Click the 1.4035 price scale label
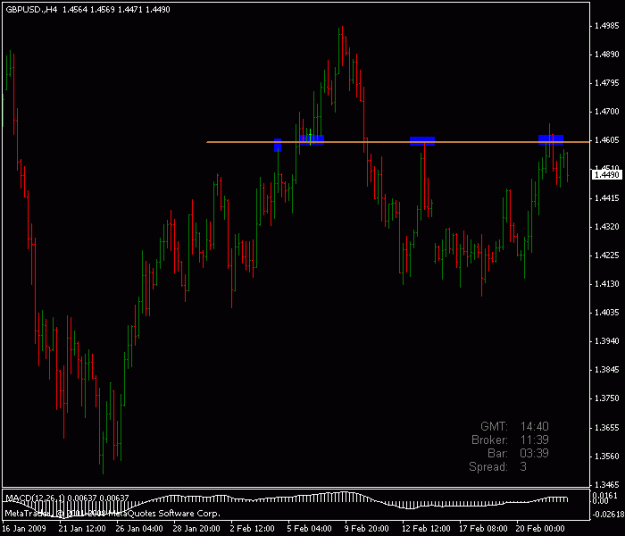625x536 pixels. [607, 313]
